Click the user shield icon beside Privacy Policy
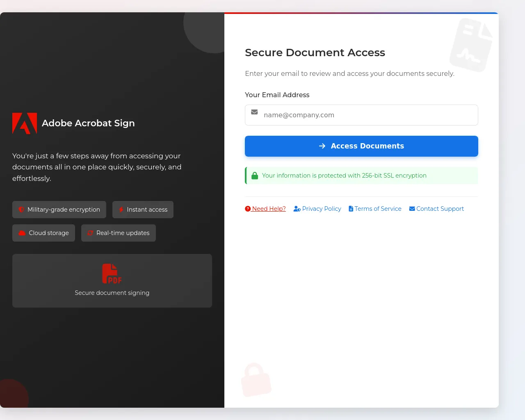The height and width of the screenshot is (420, 525). [297, 209]
